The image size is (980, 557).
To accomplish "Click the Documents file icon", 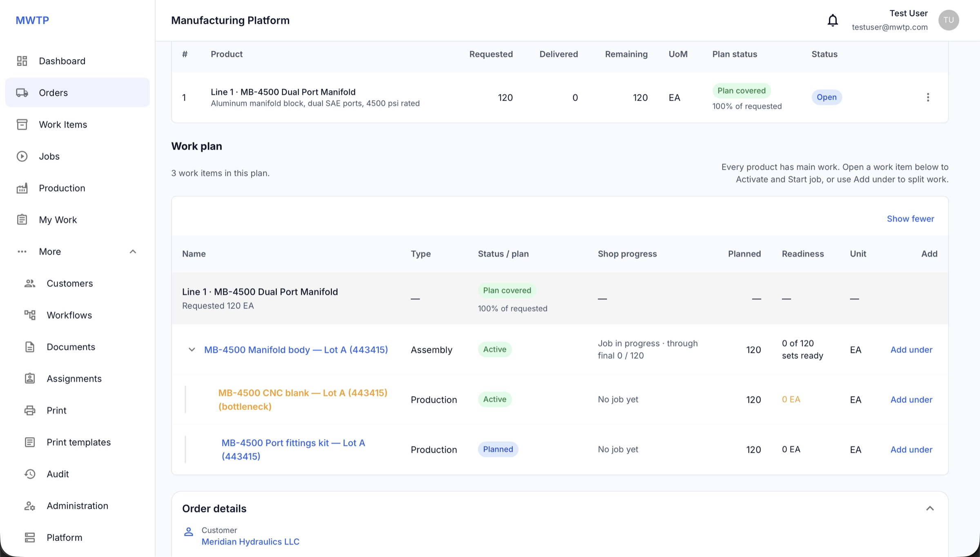I will pyautogui.click(x=30, y=347).
